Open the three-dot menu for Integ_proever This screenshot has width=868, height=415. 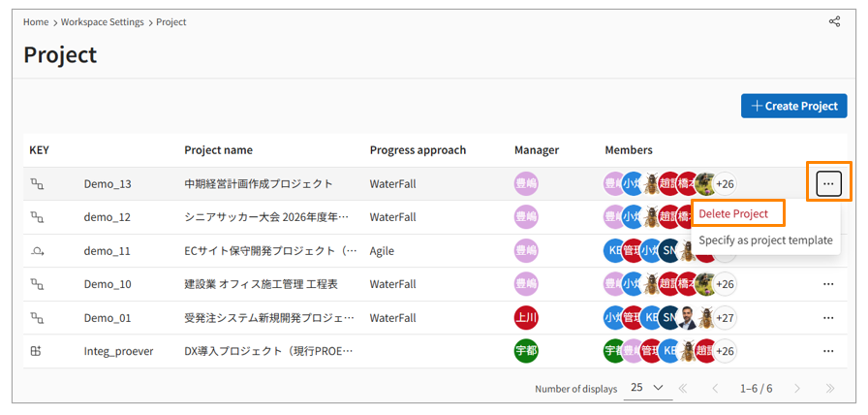pyautogui.click(x=827, y=351)
